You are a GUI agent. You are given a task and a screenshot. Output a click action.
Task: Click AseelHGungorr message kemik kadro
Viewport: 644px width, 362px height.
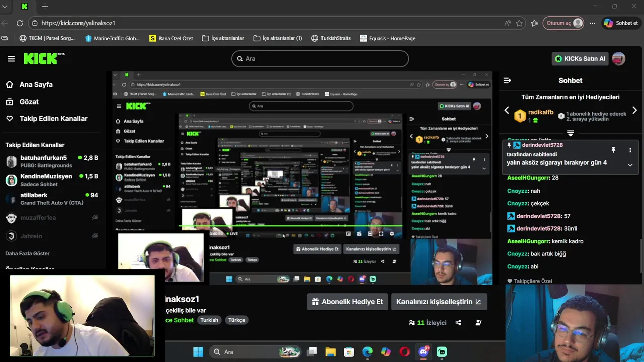pos(545,241)
